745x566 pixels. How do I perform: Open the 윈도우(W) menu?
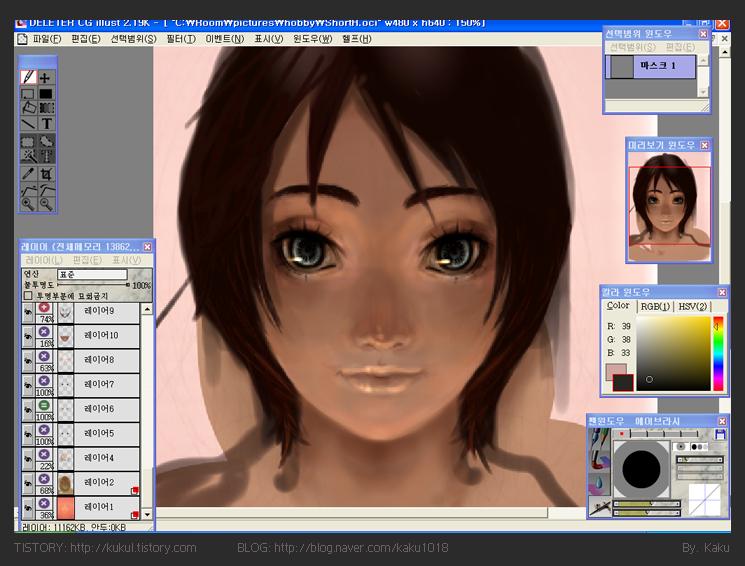(312, 39)
